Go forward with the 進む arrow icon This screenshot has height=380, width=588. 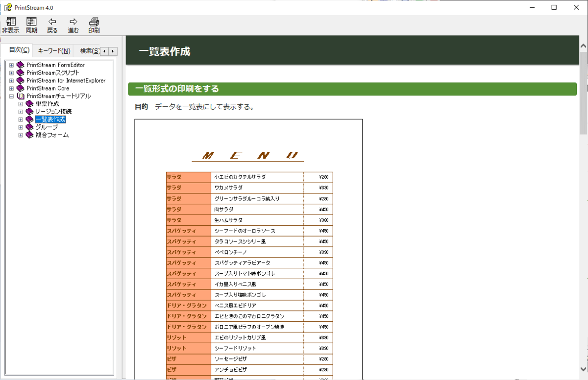tap(73, 22)
